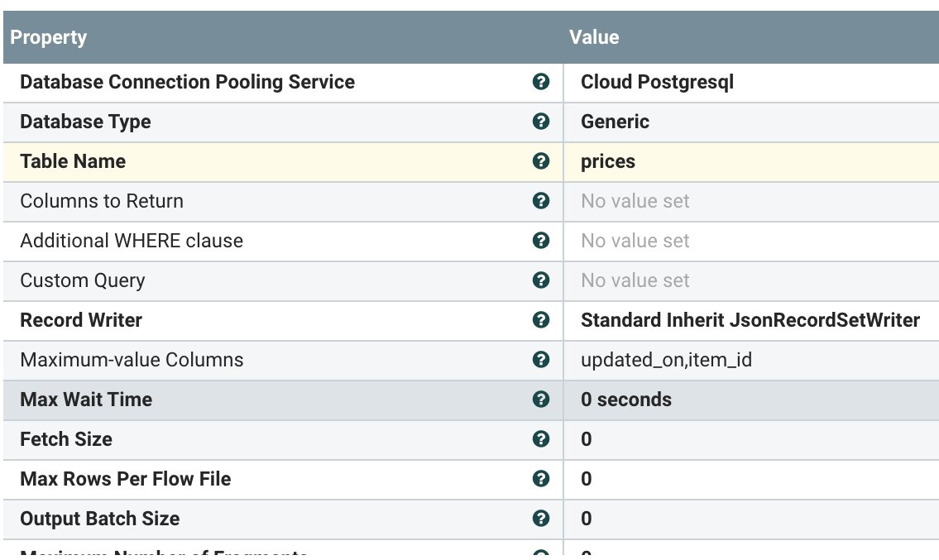Change the Standard Inherit JsonRecordSetWriter value
Image resolution: width=939 pixels, height=560 pixels.
pyautogui.click(x=750, y=320)
